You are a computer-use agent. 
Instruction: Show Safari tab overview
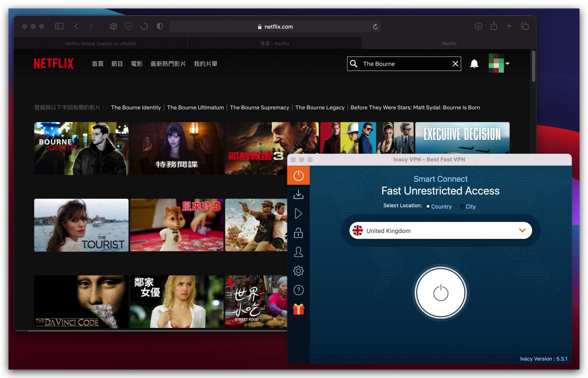525,26
